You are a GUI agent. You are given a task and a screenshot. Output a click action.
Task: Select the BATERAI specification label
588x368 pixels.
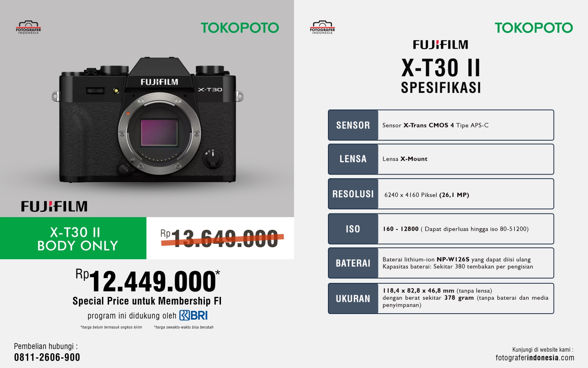(x=353, y=263)
